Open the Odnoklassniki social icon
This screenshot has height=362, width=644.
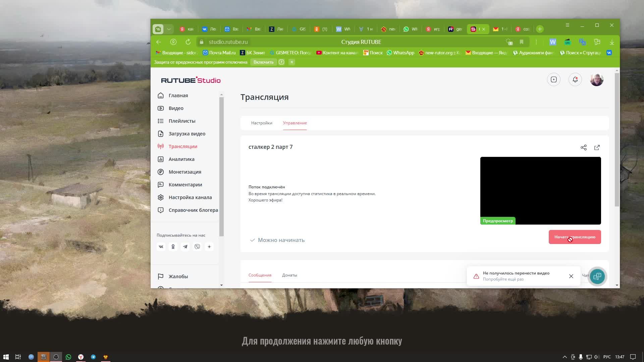[173, 247]
